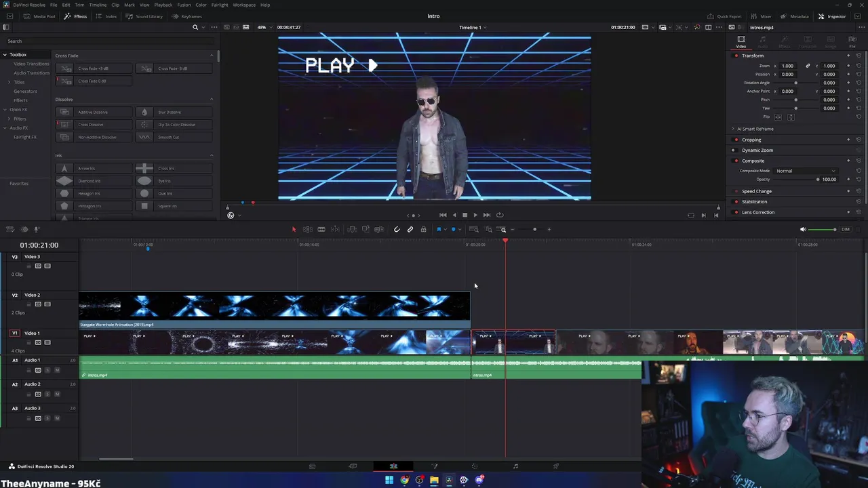This screenshot has height=488, width=868.
Task: Solo the Audio 2 track
Action: click(47, 394)
